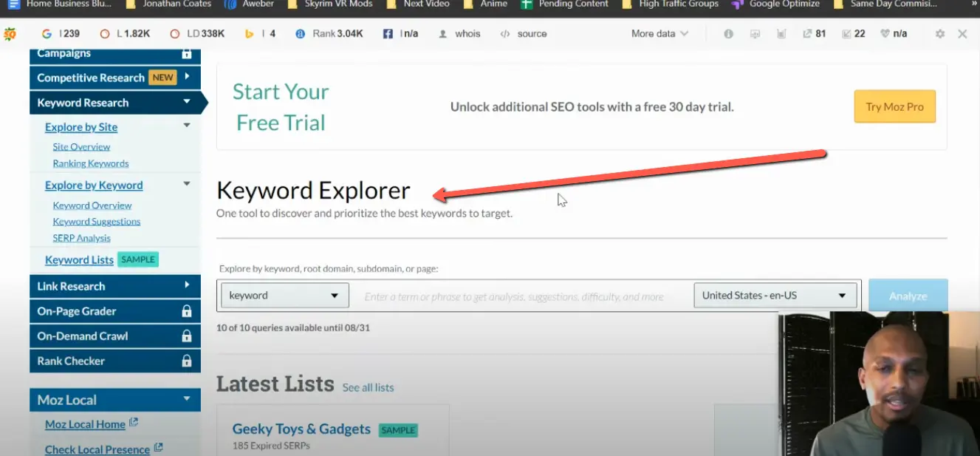980x456 pixels.
Task: Open the United States - en-US locale dropdown
Action: (x=775, y=295)
